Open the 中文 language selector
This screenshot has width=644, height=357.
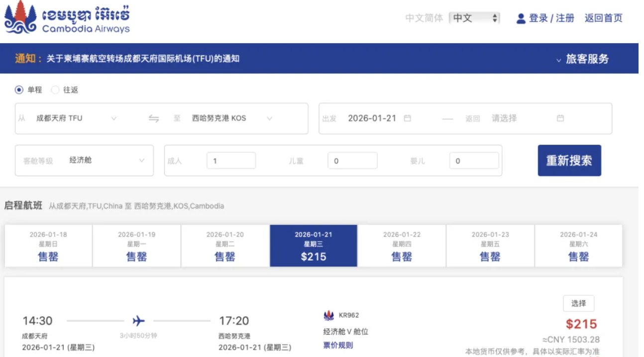click(474, 18)
